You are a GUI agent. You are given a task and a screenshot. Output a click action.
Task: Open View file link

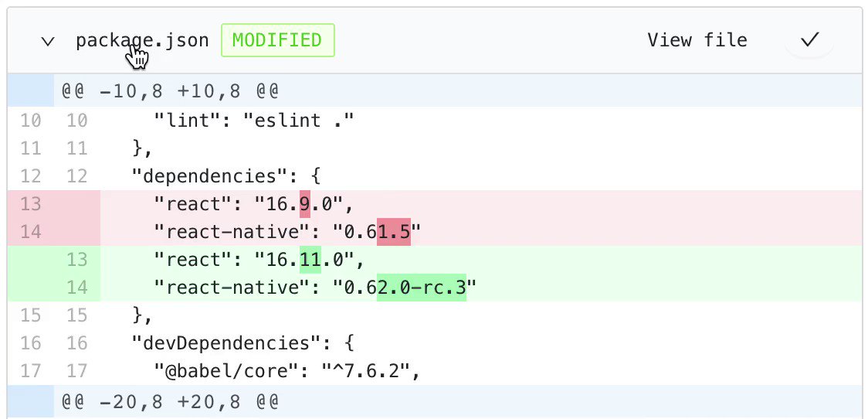point(697,40)
